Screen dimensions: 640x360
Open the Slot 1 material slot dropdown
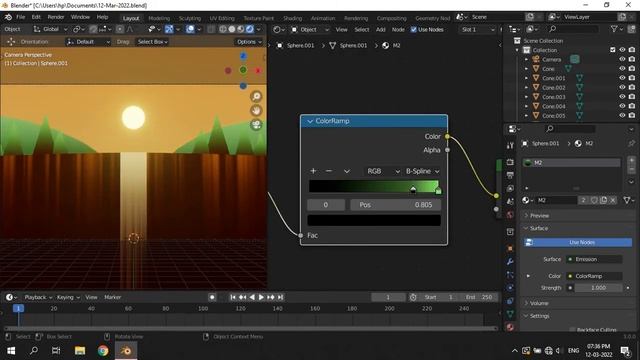[x=478, y=29]
